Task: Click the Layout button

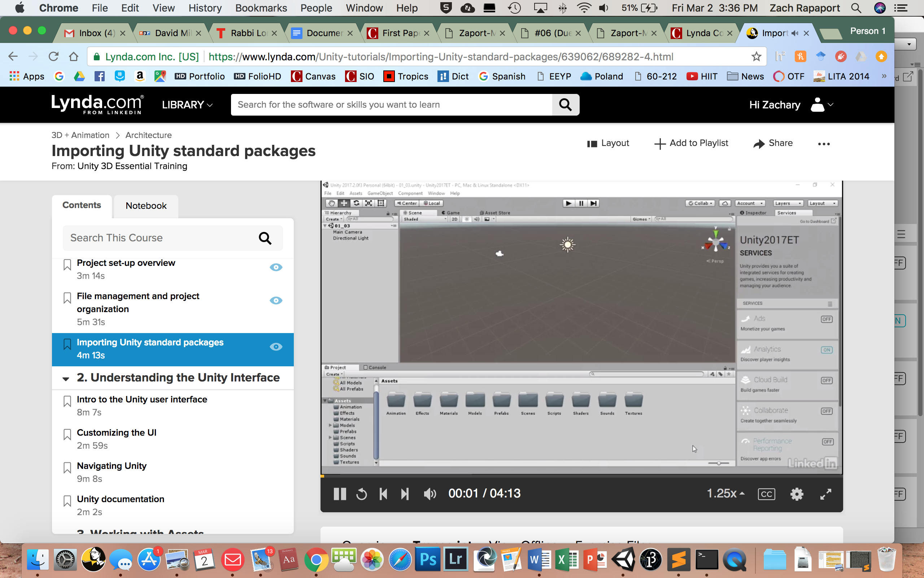Action: coord(608,143)
